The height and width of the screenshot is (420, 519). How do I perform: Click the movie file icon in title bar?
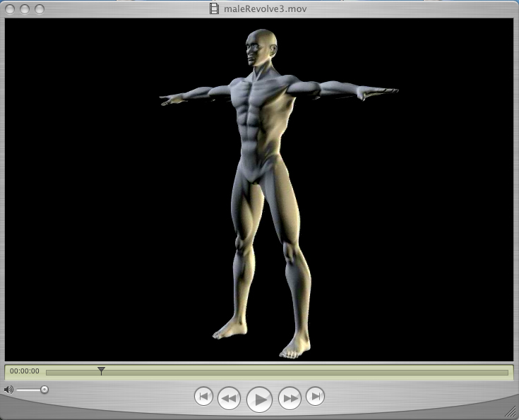pos(215,8)
